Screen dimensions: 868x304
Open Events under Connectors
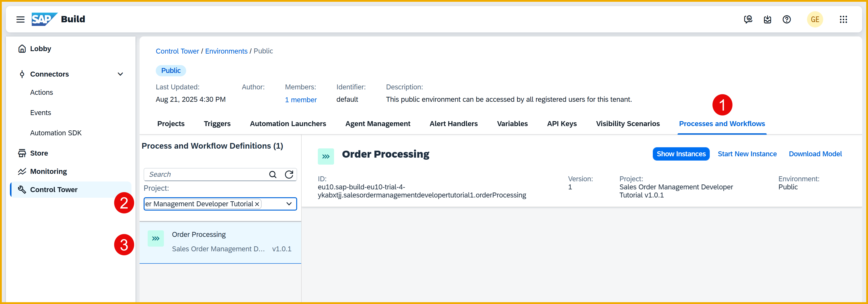coord(41,113)
